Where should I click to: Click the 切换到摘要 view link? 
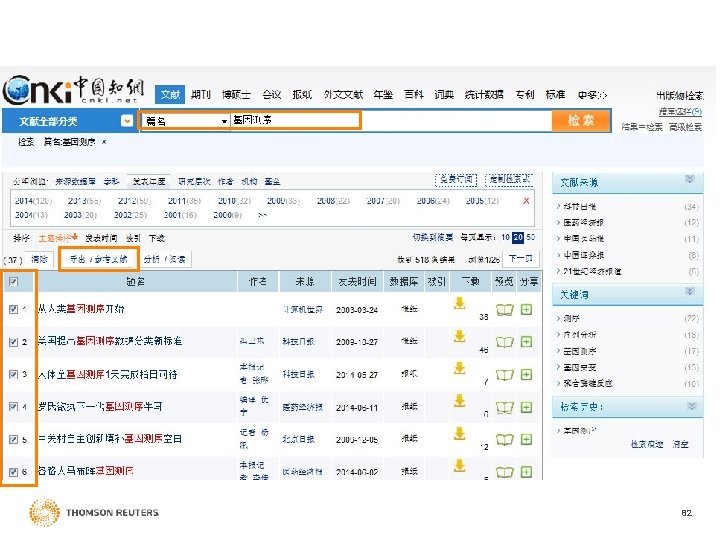coord(433,237)
